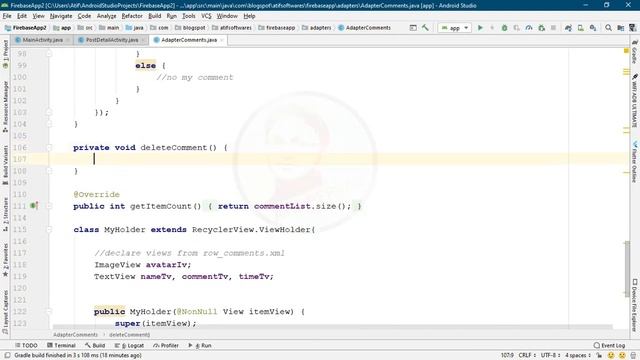Open the Profiler tool window button at bottom
This screenshot has width=640, height=360.
click(x=166, y=345)
